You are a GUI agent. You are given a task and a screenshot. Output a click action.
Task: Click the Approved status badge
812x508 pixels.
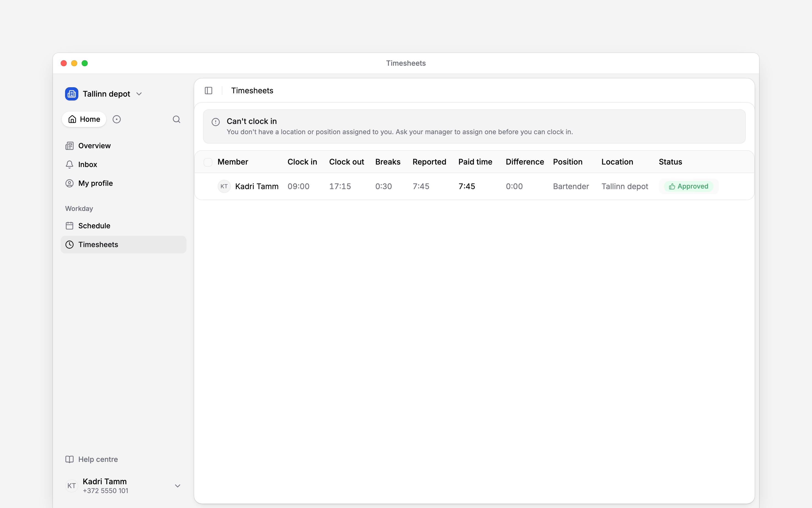pos(688,186)
